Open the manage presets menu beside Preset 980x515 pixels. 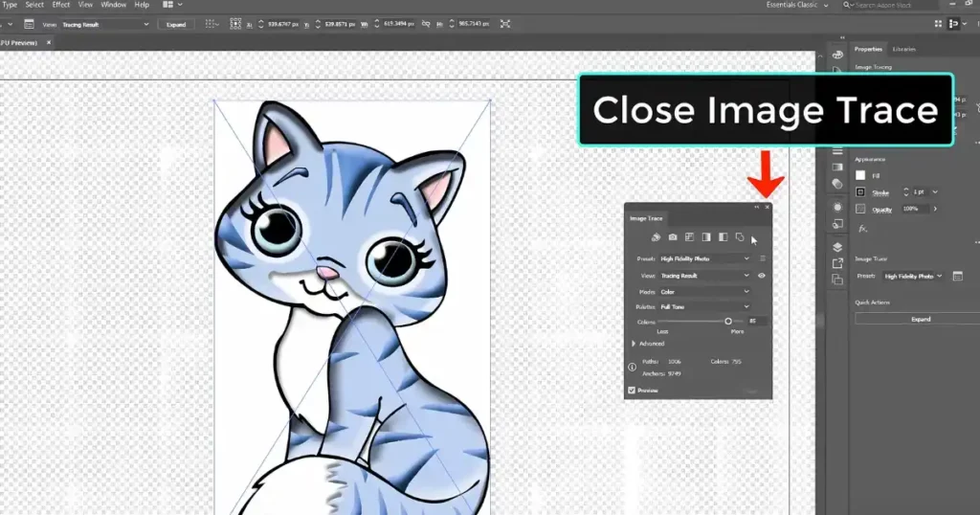(x=763, y=258)
